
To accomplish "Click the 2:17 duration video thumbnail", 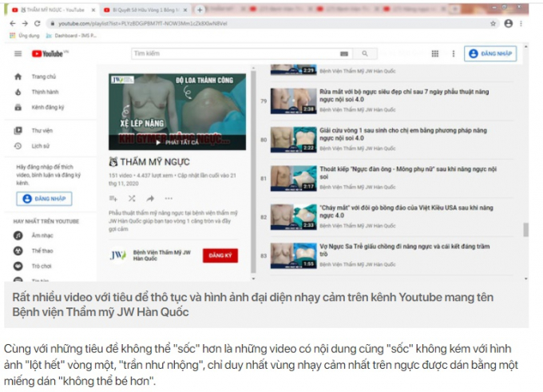I will pos(293,179).
